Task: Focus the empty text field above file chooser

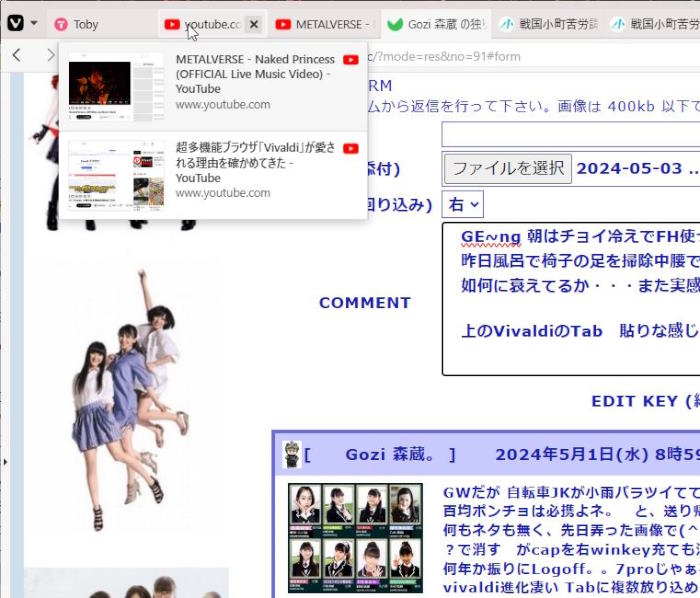Action: click(570, 134)
